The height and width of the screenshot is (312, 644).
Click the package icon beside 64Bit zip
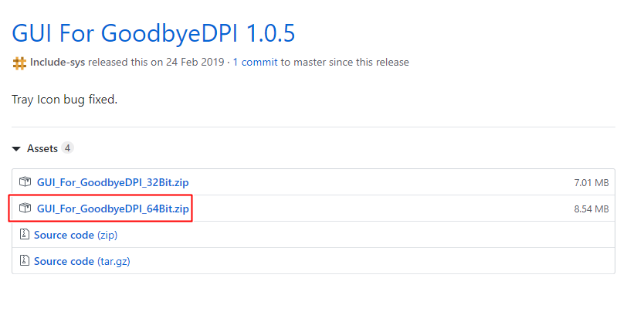[25, 208]
